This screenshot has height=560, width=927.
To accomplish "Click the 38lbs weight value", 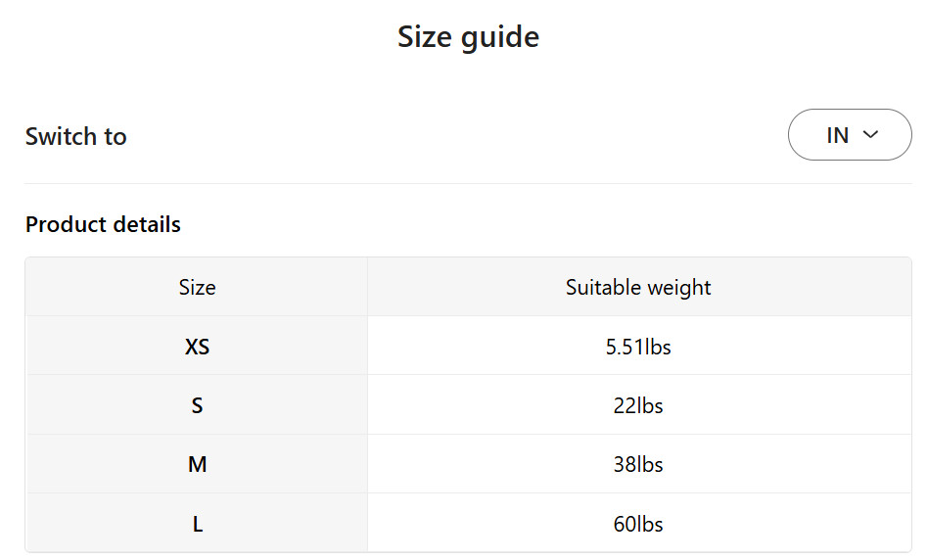I will coord(638,465).
